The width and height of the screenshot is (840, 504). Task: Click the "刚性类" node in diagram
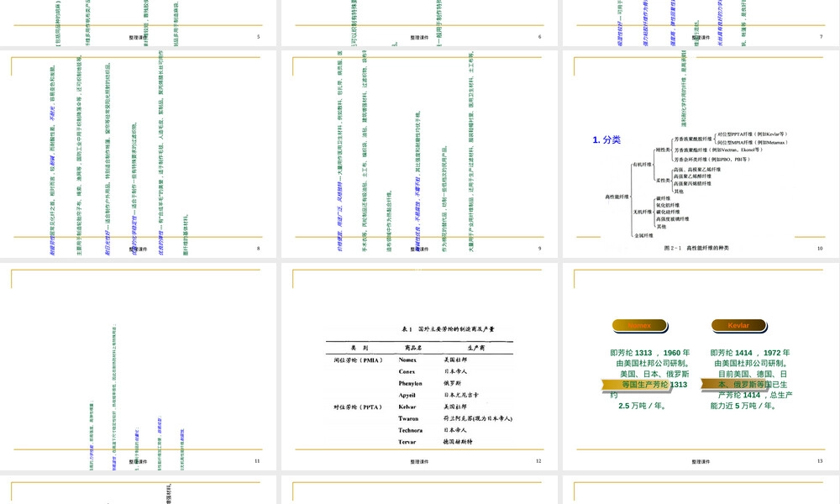click(663, 150)
